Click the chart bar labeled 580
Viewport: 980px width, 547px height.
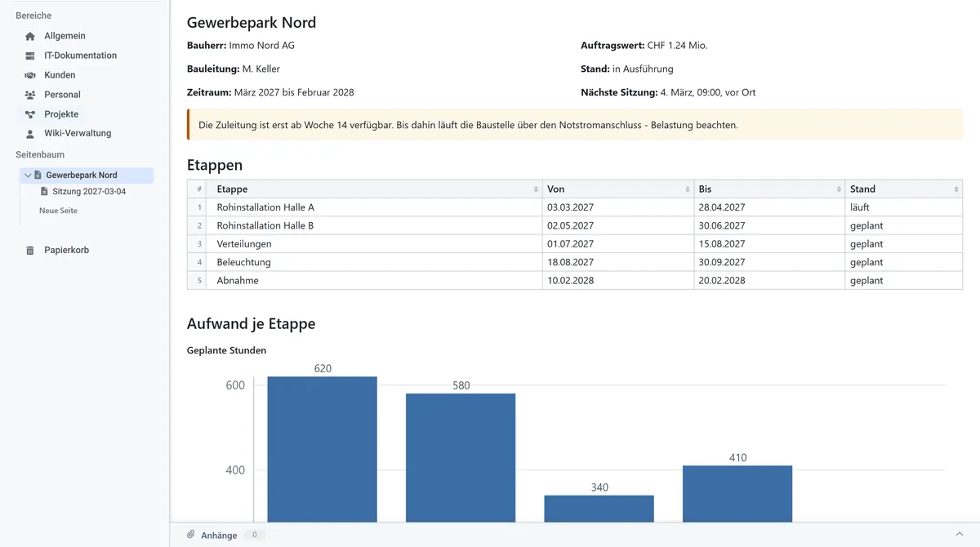click(461, 458)
